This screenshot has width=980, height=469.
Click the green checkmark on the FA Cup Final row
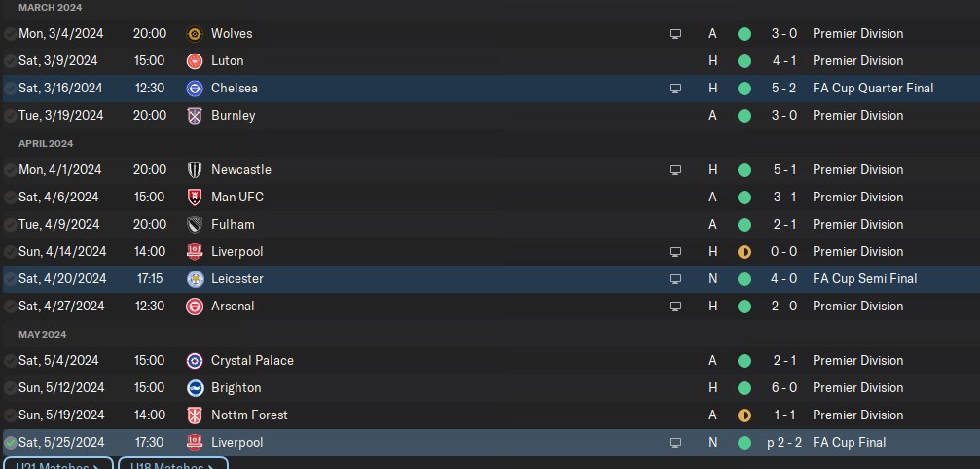click(x=10, y=443)
